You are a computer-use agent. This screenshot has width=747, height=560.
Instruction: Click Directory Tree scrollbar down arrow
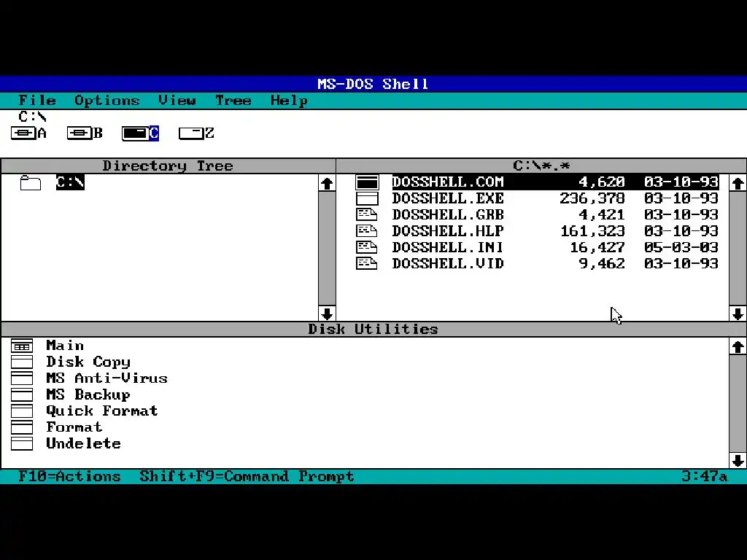pyautogui.click(x=327, y=314)
